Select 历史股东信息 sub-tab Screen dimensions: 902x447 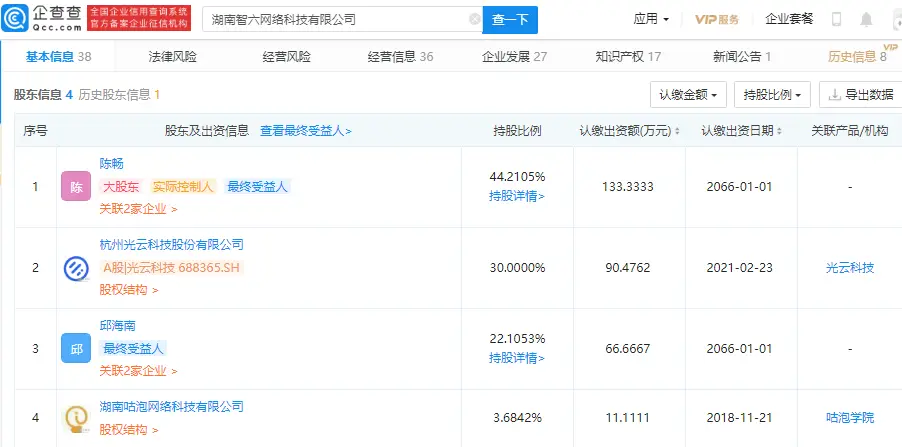[119, 95]
